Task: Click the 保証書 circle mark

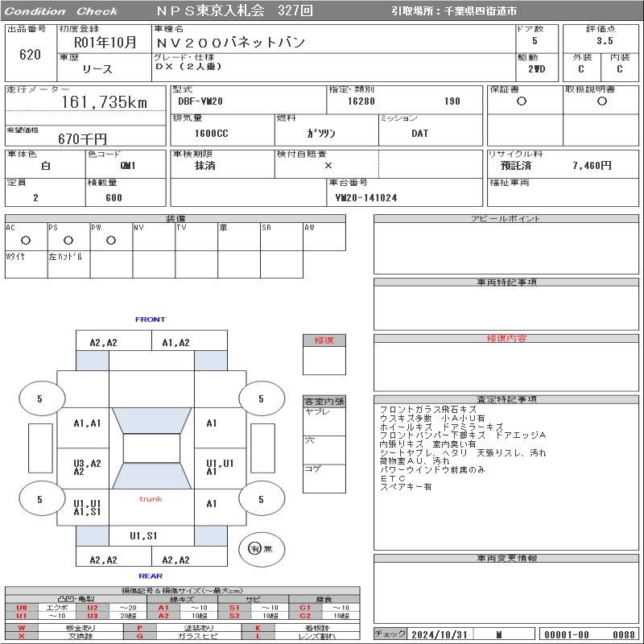Action: tap(522, 101)
